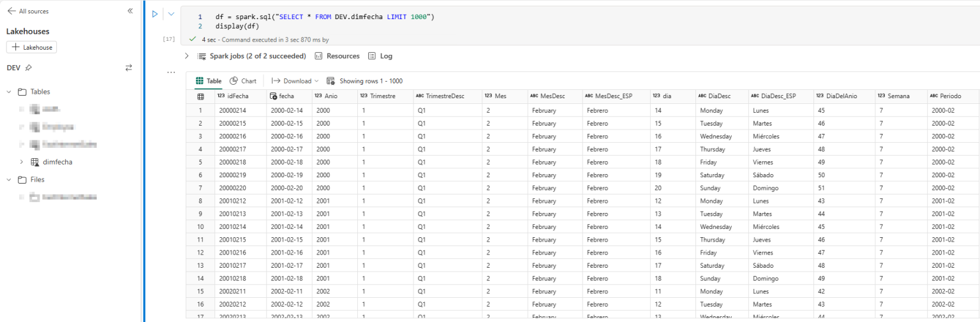The height and width of the screenshot is (322, 980).
Task: Click the Trimestre column header
Action: 385,96
